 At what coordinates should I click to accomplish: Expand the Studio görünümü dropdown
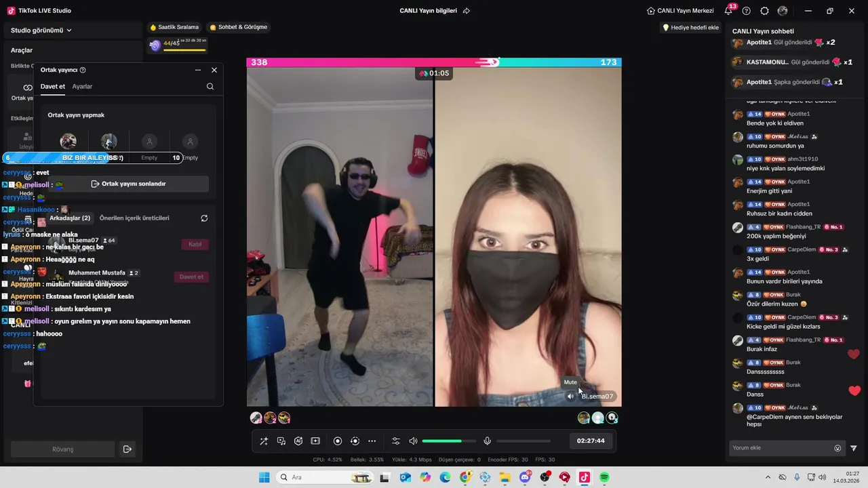tap(41, 30)
